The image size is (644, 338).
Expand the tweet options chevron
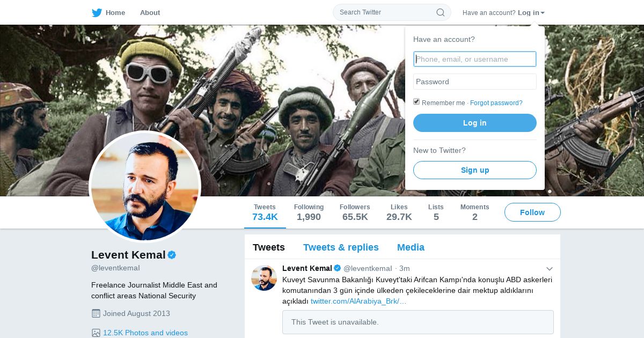click(x=550, y=268)
